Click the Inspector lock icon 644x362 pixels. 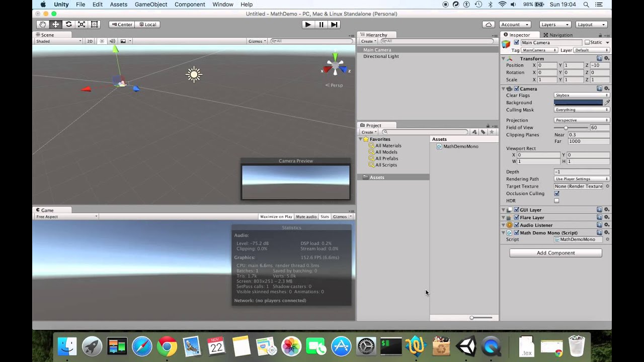click(x=600, y=35)
